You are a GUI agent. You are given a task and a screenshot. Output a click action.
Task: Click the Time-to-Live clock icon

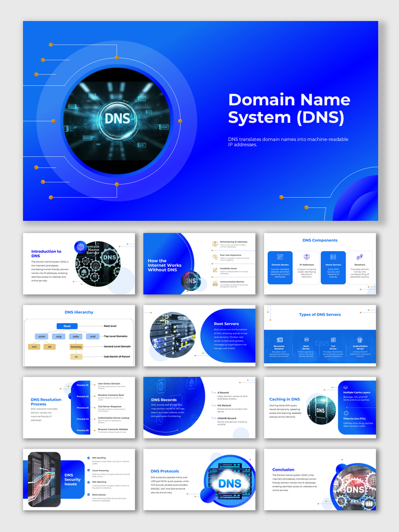(346, 413)
